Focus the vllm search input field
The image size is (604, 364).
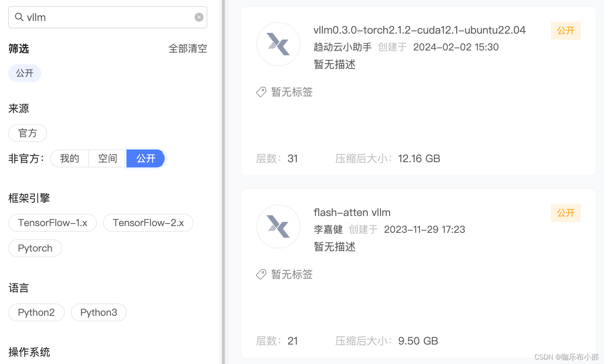(108, 17)
